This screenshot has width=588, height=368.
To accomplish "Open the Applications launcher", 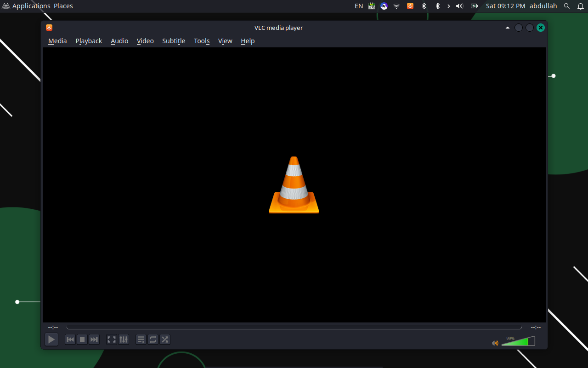I will point(26,6).
